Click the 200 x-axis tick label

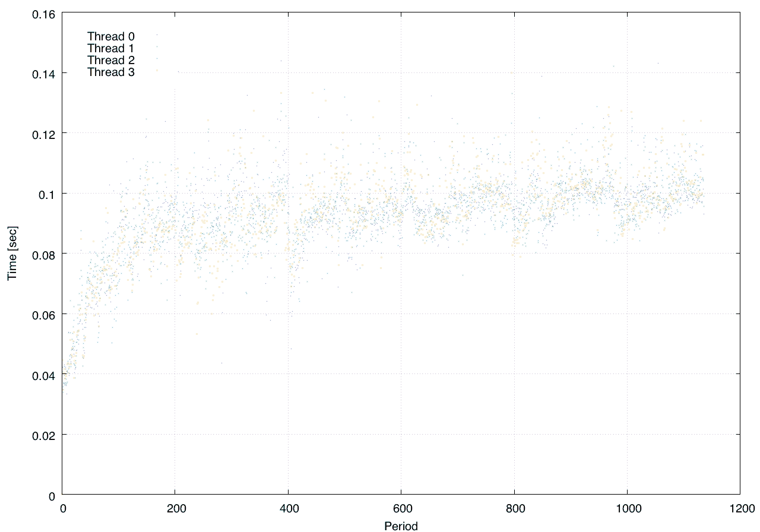pos(175,508)
